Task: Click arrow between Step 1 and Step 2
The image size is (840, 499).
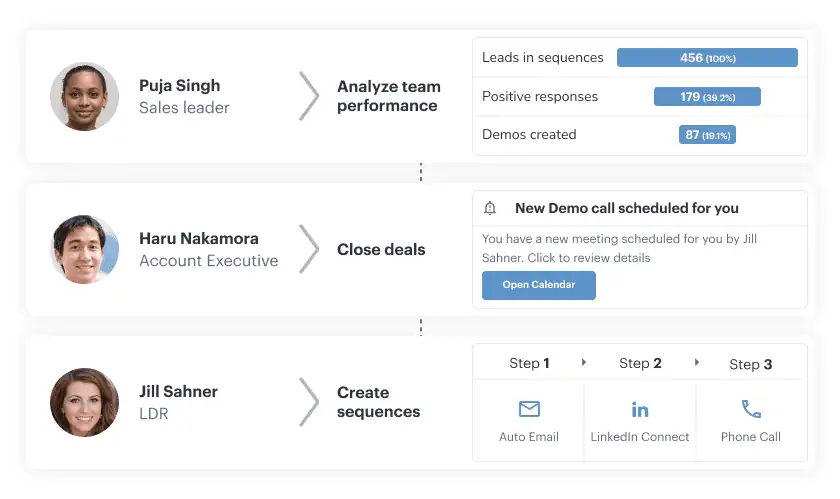Action: 584,362
